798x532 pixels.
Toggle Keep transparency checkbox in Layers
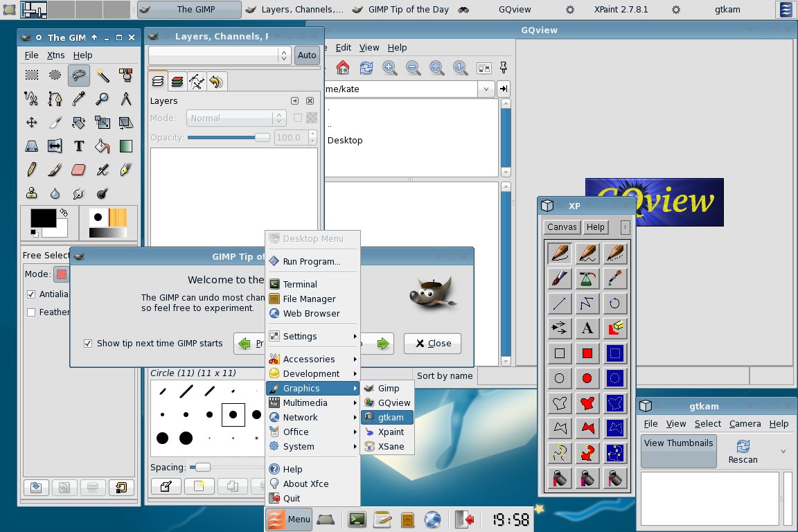pyautogui.click(x=298, y=118)
